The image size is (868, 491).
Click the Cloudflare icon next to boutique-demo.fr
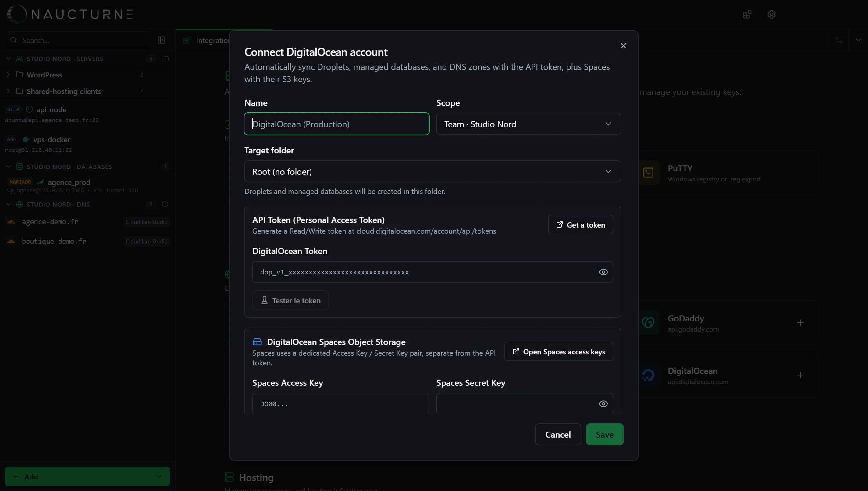coord(11,241)
